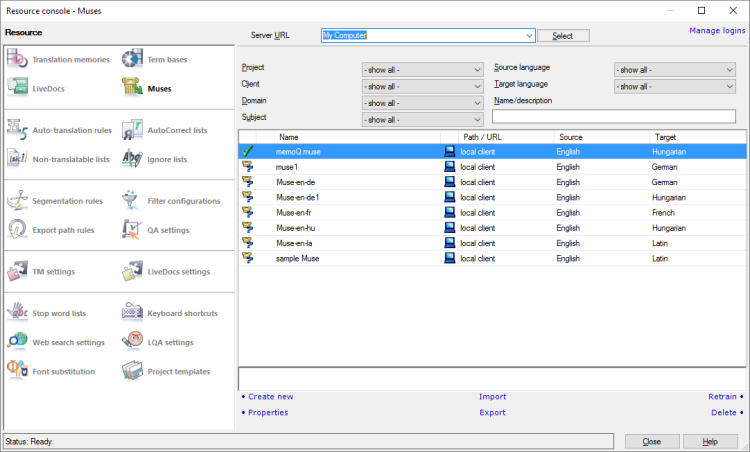
Task: Select the Muses resource icon
Action: (132, 88)
